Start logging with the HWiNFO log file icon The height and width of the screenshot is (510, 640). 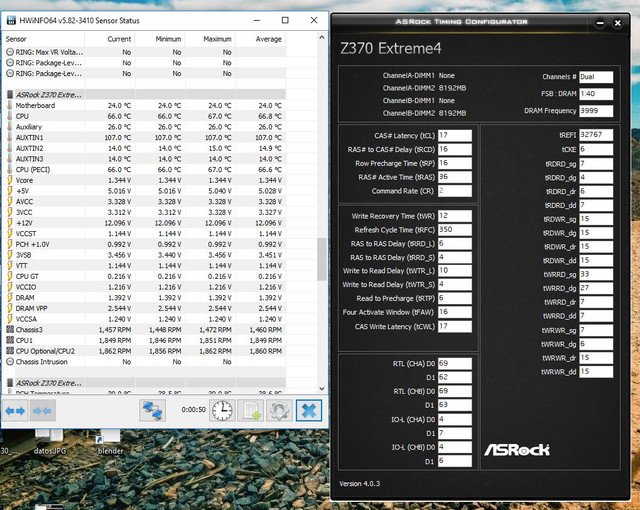point(251,410)
